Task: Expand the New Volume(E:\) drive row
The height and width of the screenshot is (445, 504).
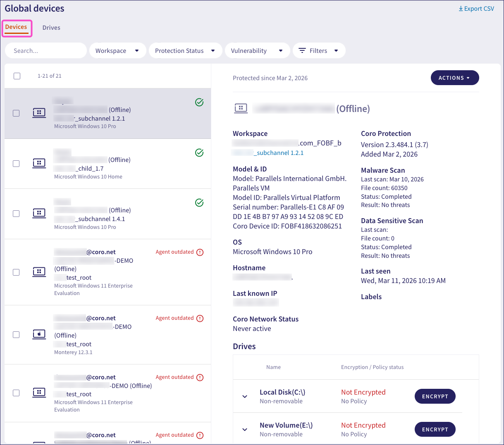Action: pyautogui.click(x=245, y=430)
